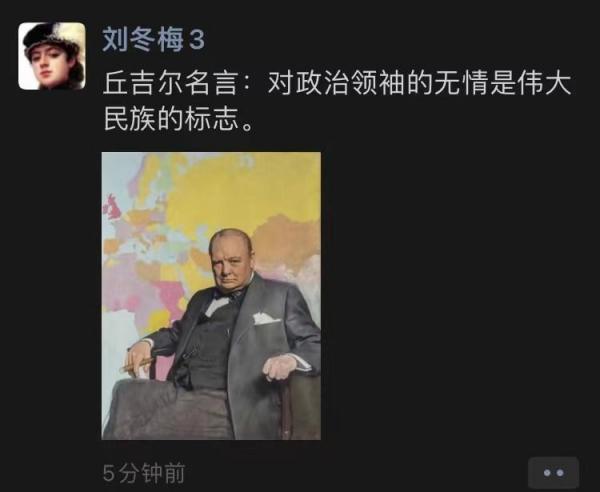
Task: Tap the white pocket square in the photo
Action: (x=265, y=319)
